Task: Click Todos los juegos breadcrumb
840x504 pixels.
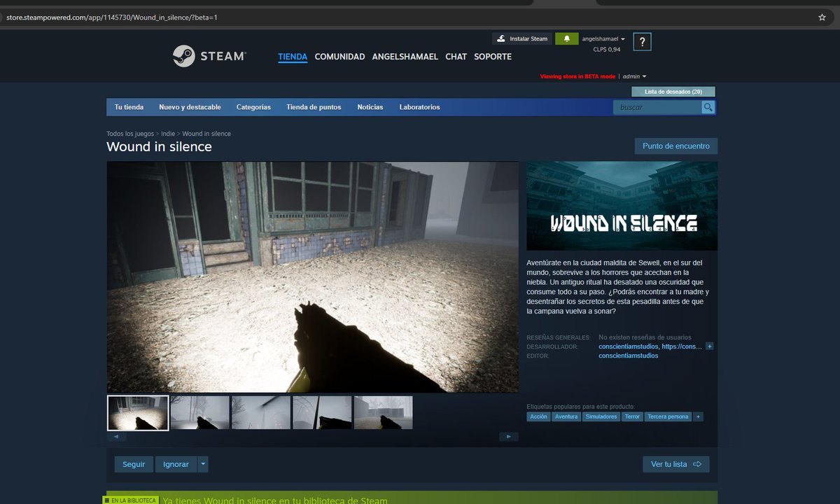Action: pyautogui.click(x=130, y=134)
